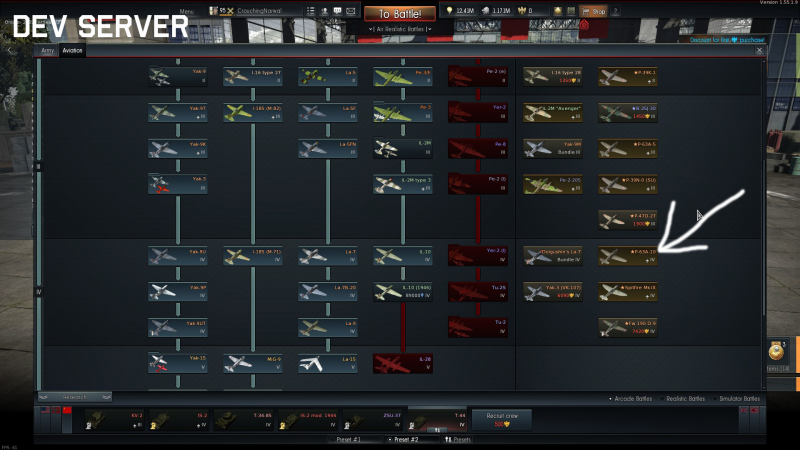The height and width of the screenshot is (450, 800).
Task: Select the Yak-9K aircraft card
Action: [178, 148]
